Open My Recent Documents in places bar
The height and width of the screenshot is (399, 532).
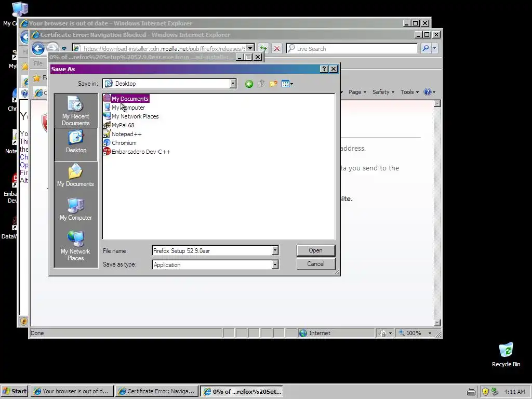(x=76, y=111)
